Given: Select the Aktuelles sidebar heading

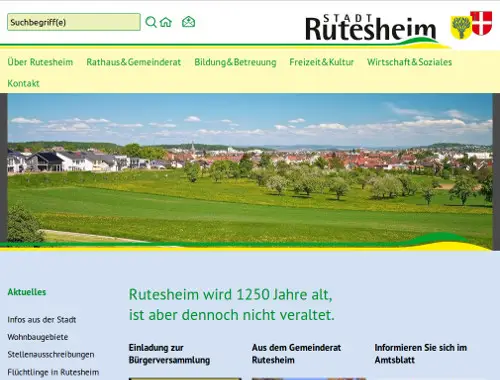Looking at the screenshot, I should pos(27,292).
